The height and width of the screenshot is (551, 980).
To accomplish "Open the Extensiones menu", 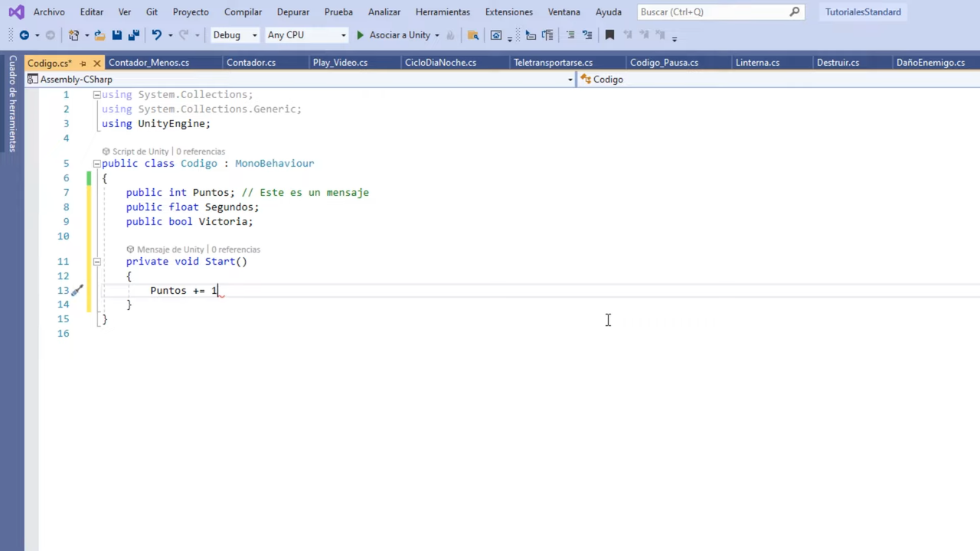I will (x=509, y=11).
